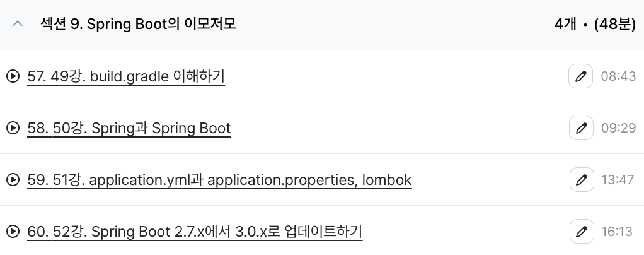
Task: Click the play icon beside 60. 52강
Action: pos(13,232)
